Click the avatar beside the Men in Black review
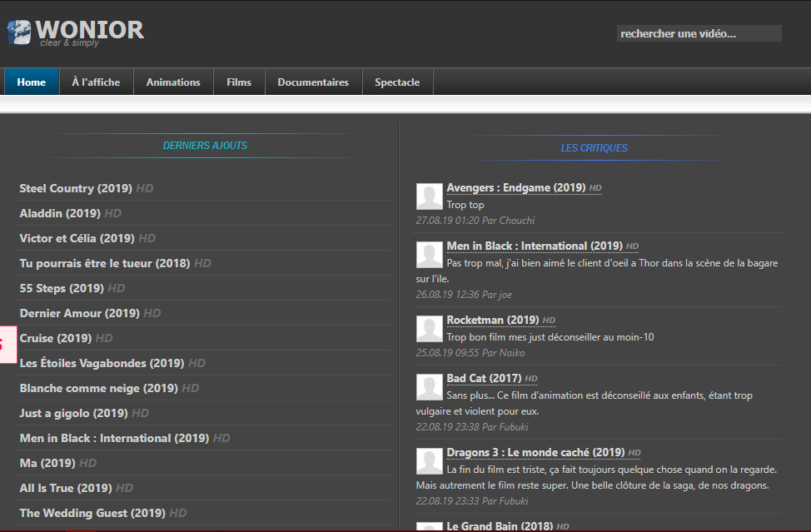The width and height of the screenshot is (811, 532). pos(430,255)
